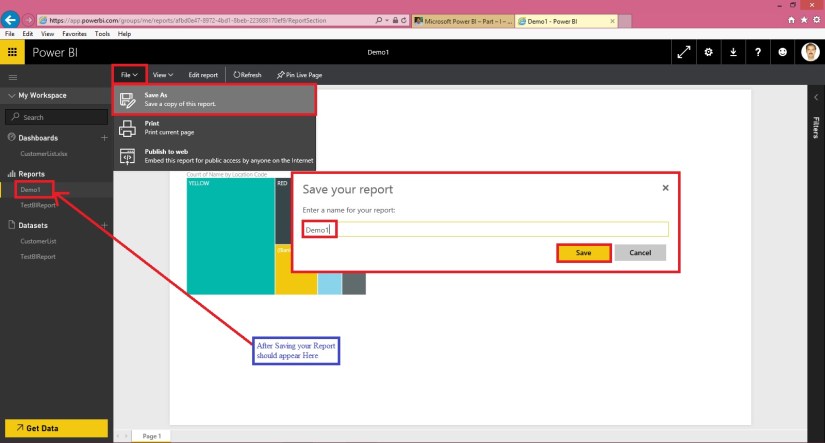Select Save As from the File menu
The height and width of the screenshot is (443, 825).
tap(215, 99)
